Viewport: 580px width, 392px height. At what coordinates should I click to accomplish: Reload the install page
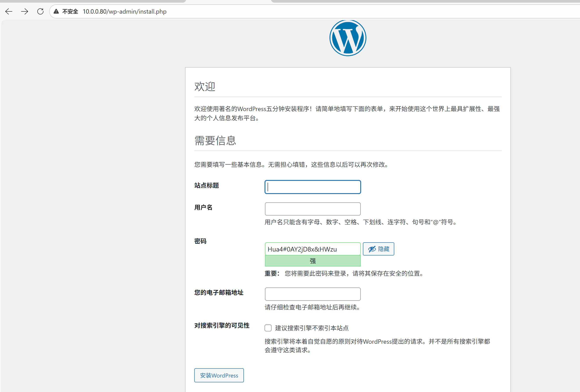point(40,11)
